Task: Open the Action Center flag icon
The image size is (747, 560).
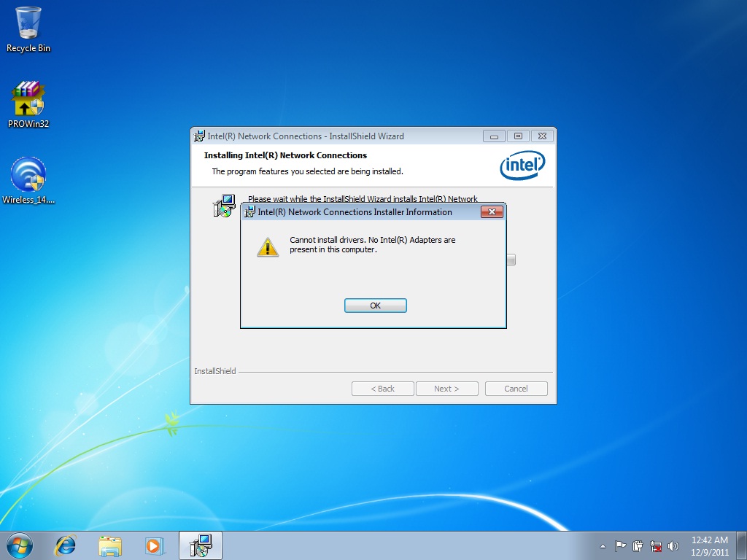Action: point(620,546)
